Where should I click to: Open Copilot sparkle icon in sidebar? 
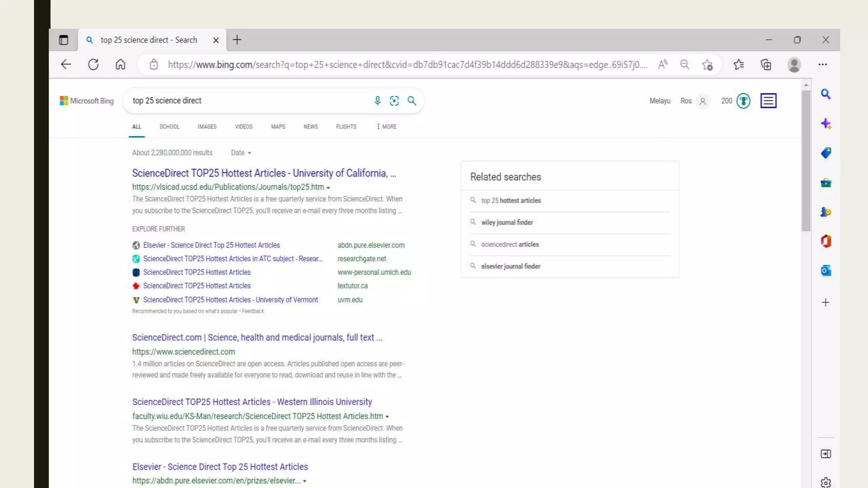click(x=826, y=124)
